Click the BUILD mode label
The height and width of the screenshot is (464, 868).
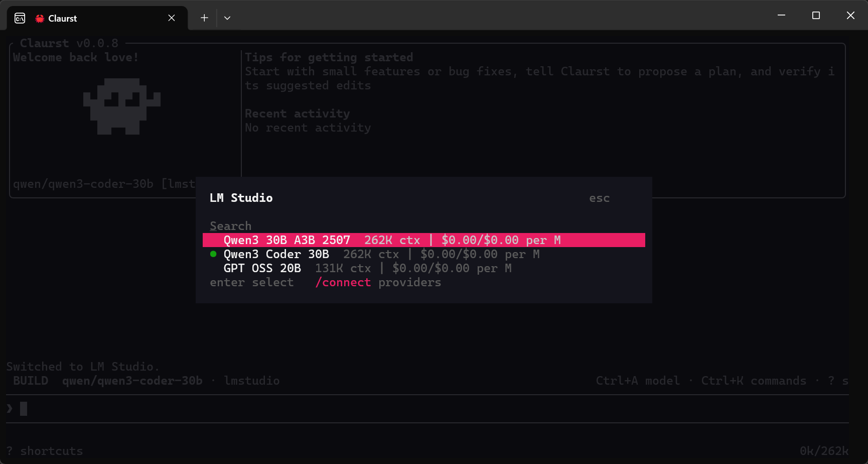pos(31,381)
